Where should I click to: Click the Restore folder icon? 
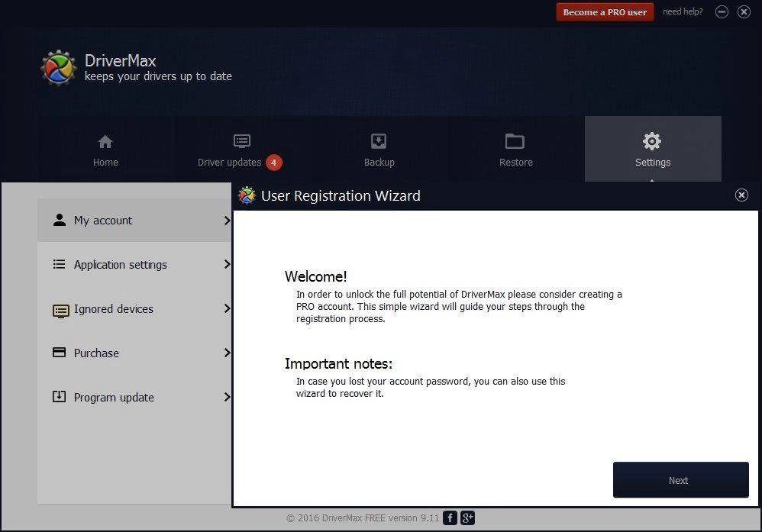click(515, 141)
